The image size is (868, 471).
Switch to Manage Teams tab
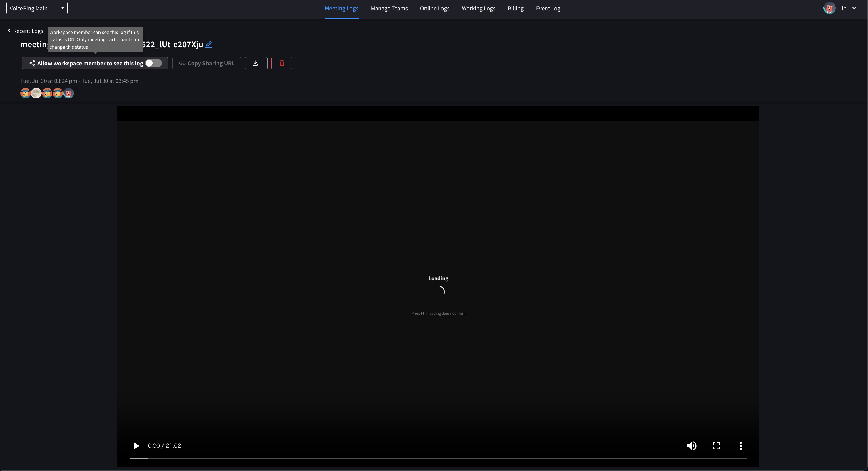point(389,8)
